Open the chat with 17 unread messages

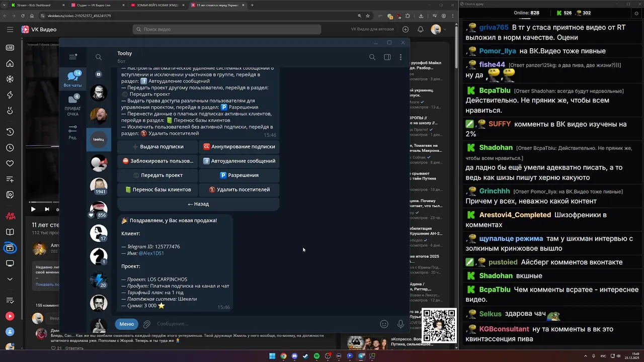point(99,233)
